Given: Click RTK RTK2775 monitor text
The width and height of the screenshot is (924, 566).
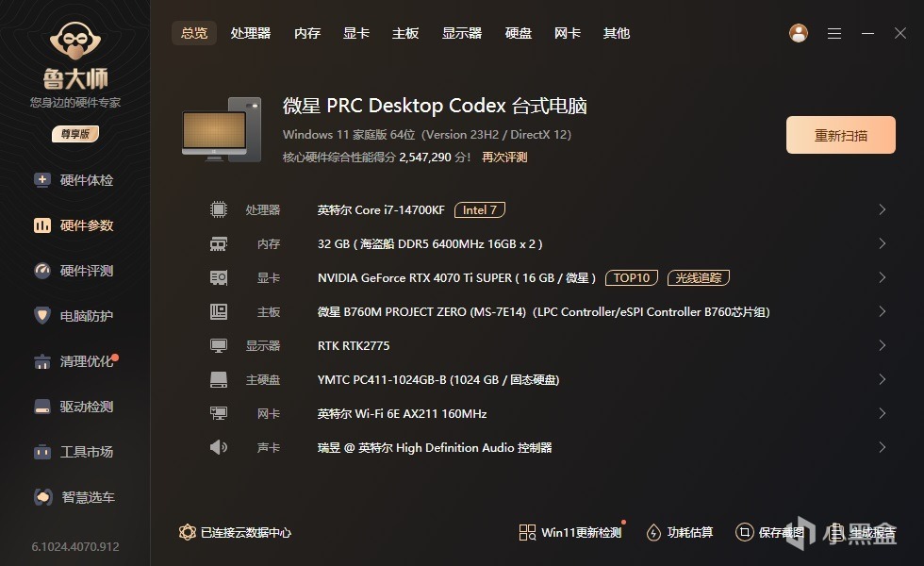Looking at the screenshot, I should coord(354,345).
